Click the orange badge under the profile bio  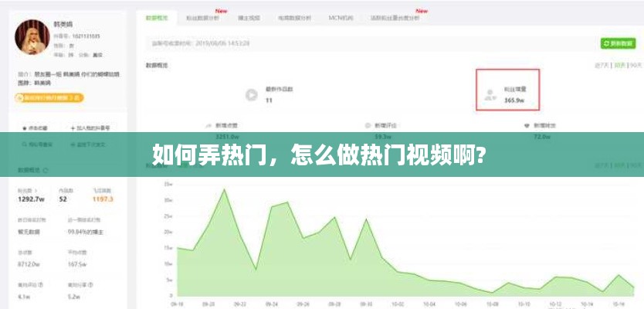click(x=47, y=98)
